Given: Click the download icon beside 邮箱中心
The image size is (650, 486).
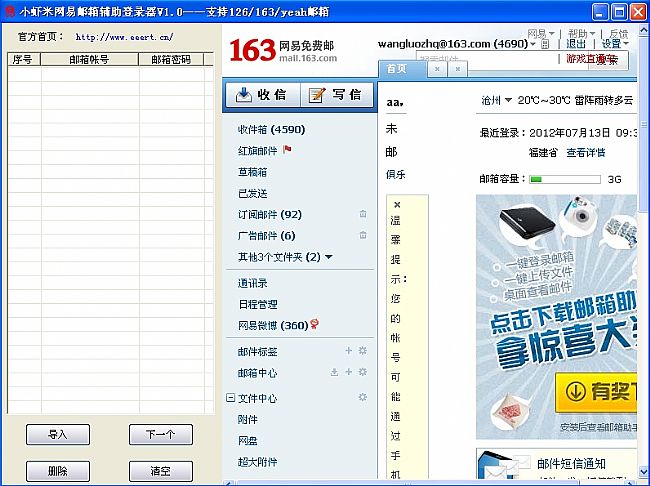Looking at the screenshot, I should 334,372.
